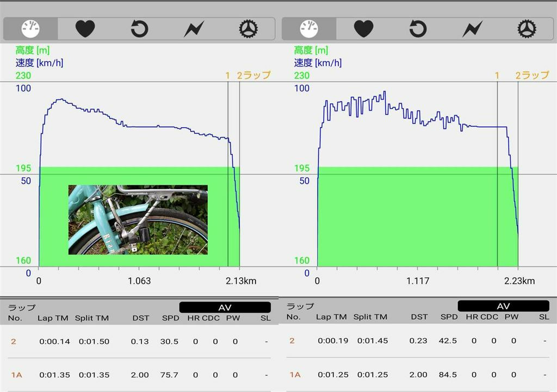This screenshot has height=392, width=557.
Task: Open cadence rotation tab in right panel
Action: 418,29
